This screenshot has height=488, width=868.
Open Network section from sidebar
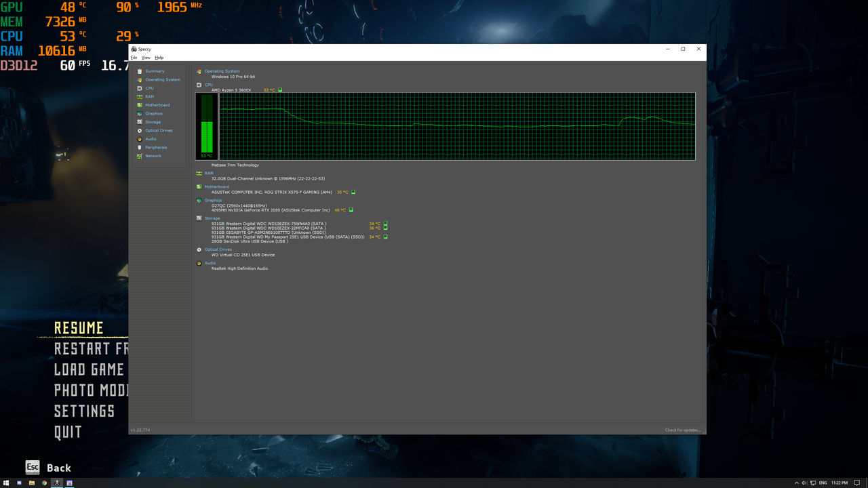pyautogui.click(x=153, y=156)
